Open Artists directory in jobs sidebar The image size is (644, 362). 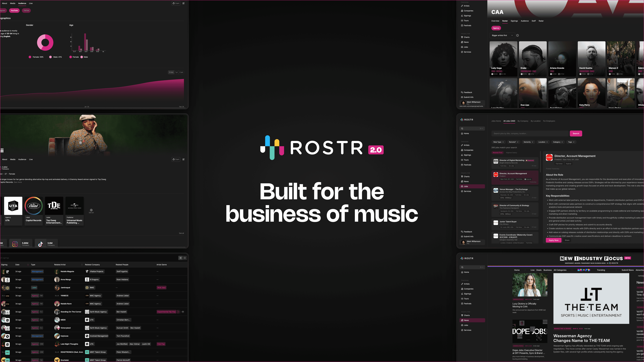(466, 145)
